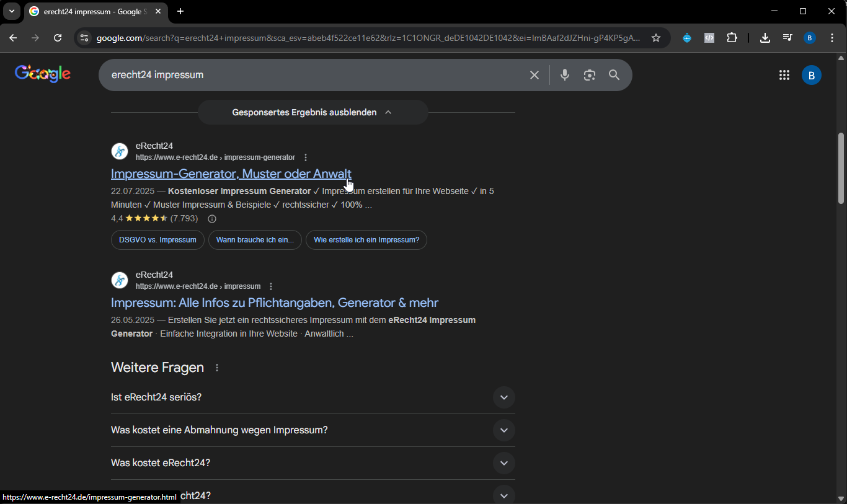Screen dimensions: 847x504
Task: Open options for the second eRecht24 result
Action: (271, 286)
